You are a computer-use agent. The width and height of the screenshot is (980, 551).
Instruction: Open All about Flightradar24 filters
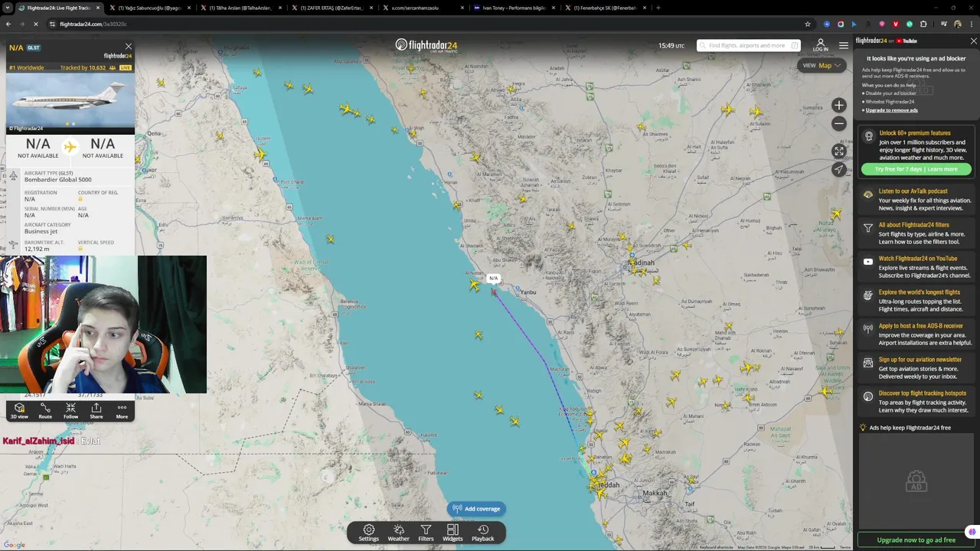(x=916, y=233)
